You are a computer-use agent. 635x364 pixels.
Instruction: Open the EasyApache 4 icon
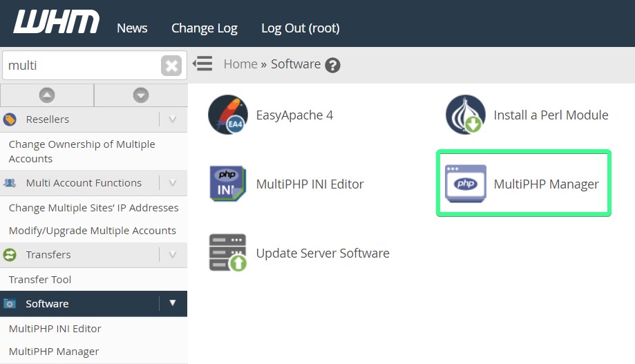pos(228,115)
